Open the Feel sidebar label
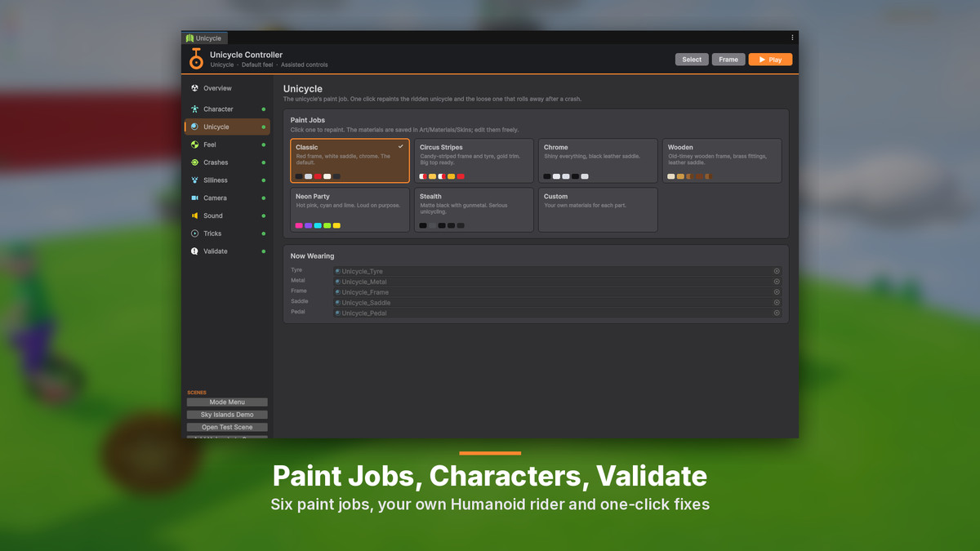Image resolution: width=980 pixels, height=551 pixels. point(210,144)
